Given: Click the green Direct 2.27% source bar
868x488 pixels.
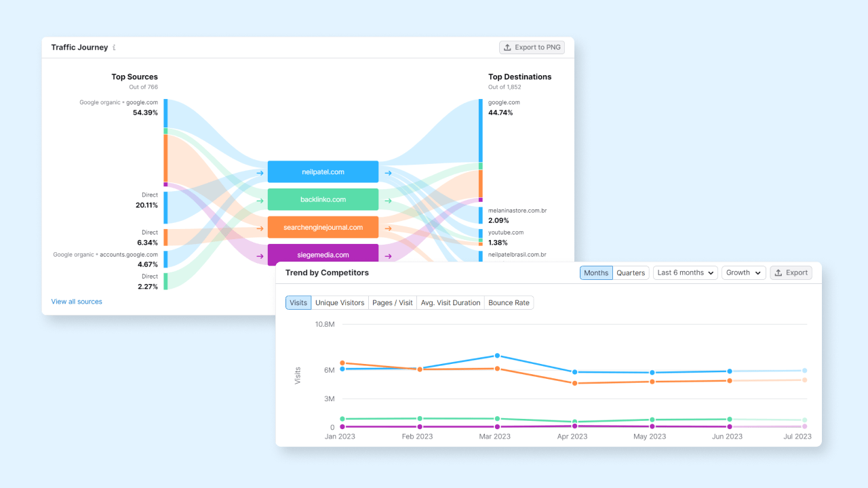Looking at the screenshot, I should [165, 281].
